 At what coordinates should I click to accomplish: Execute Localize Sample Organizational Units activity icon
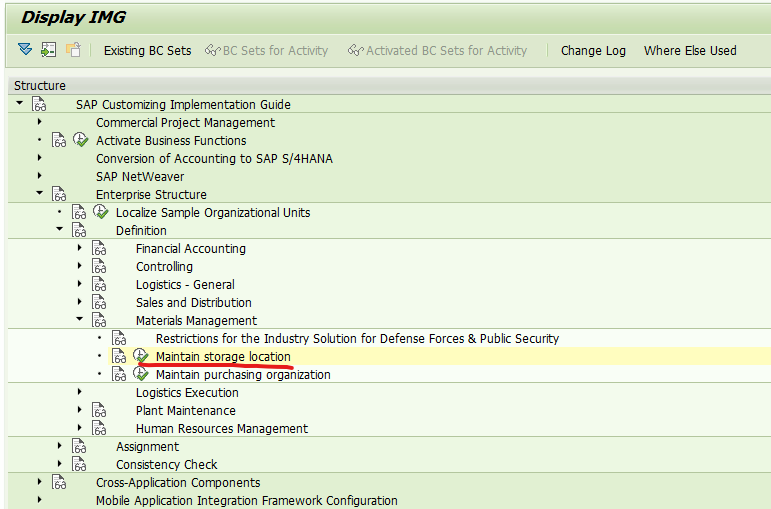click(101, 212)
